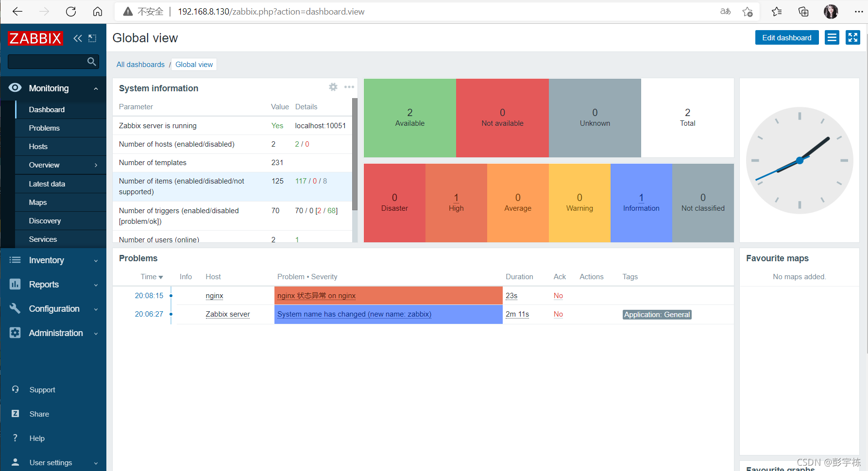Viewport: 868px width, 471px height.
Task: Open Services menu item
Action: coord(61,239)
